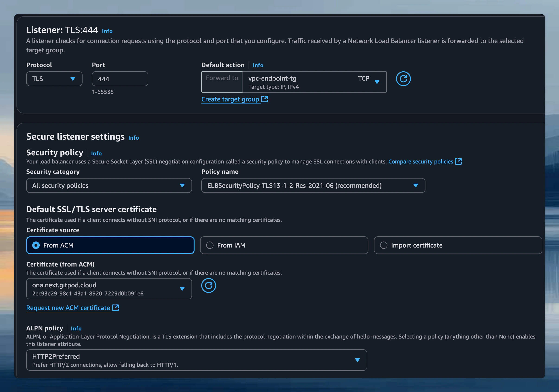This screenshot has width=559, height=392.
Task: Expand the TCP dropdown in Default action
Action: coord(377,82)
